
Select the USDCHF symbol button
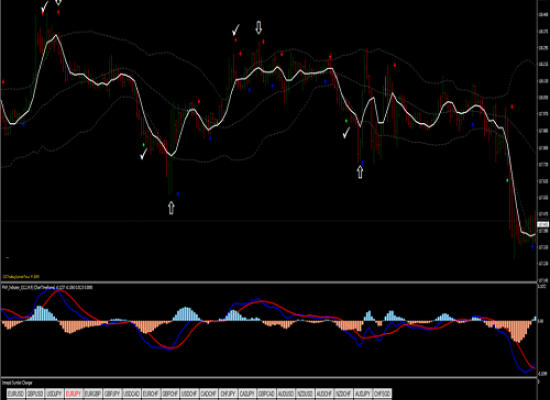(190, 394)
